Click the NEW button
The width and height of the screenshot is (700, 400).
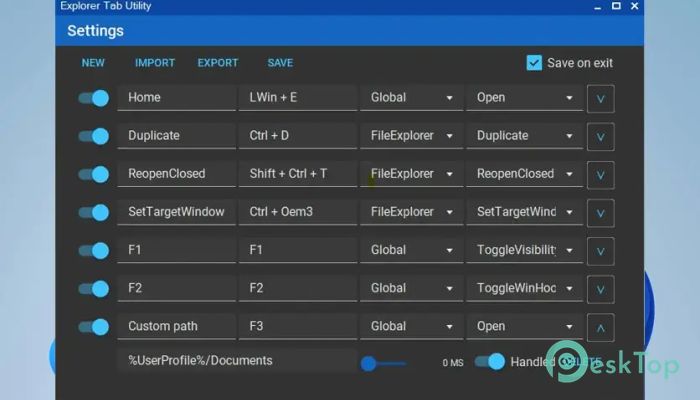[x=93, y=63]
